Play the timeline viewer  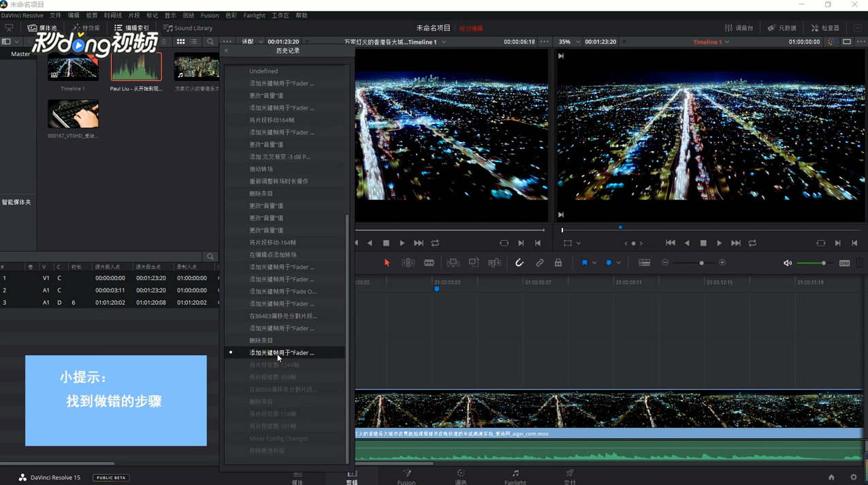pos(719,243)
